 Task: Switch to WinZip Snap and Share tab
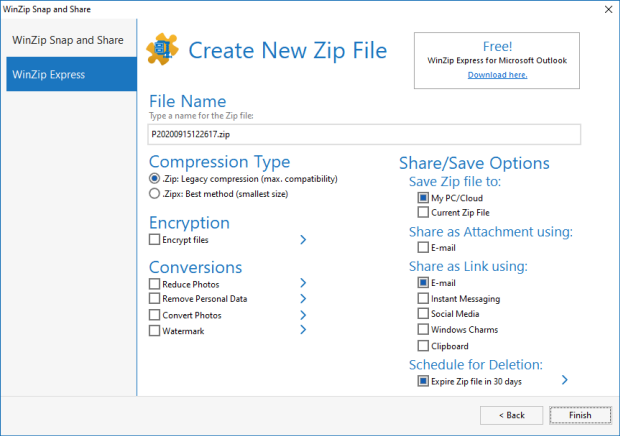[x=72, y=40]
